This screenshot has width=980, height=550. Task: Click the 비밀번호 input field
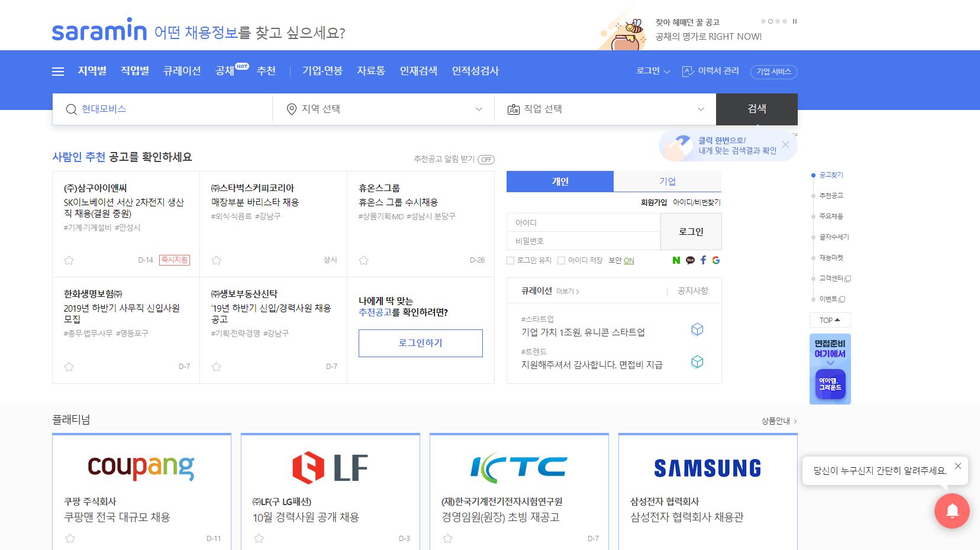584,241
